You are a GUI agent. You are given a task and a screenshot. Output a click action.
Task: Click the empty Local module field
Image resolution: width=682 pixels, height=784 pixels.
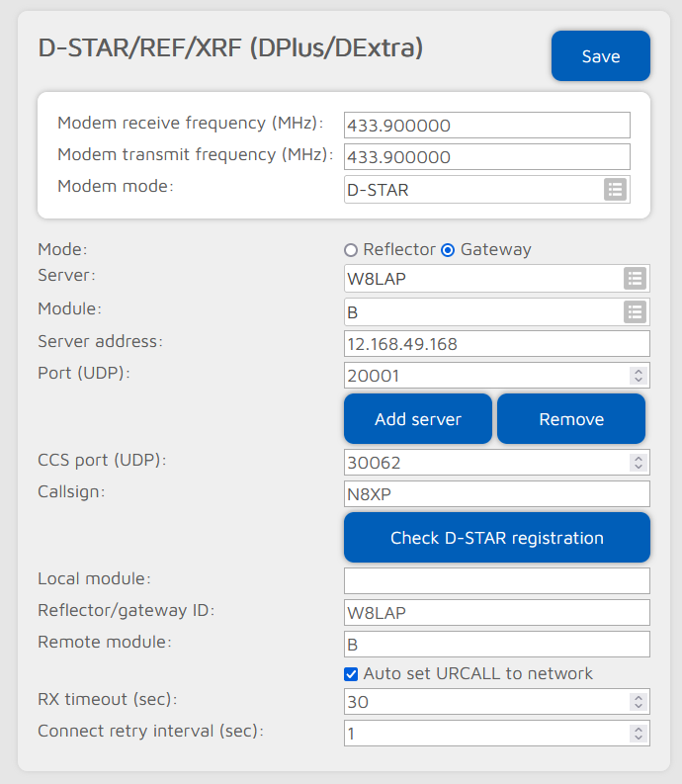[x=496, y=580]
